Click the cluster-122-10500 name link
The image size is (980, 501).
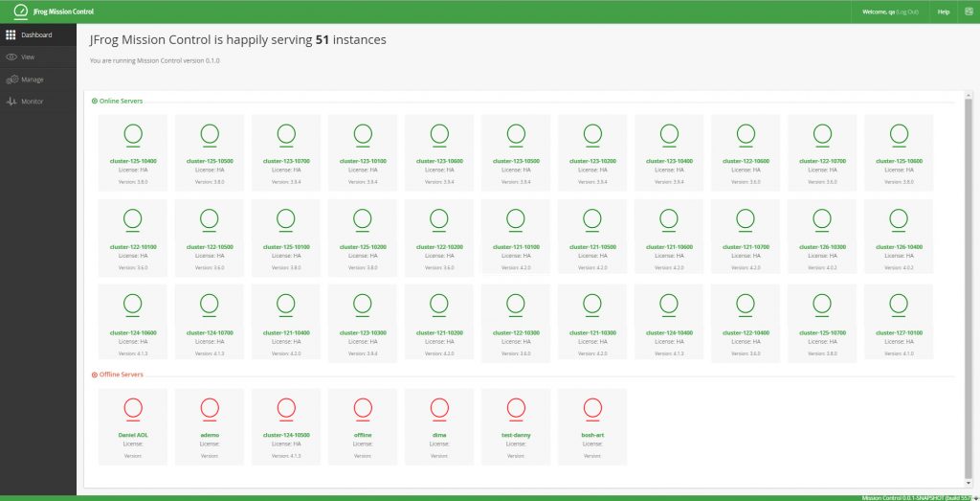(x=210, y=247)
